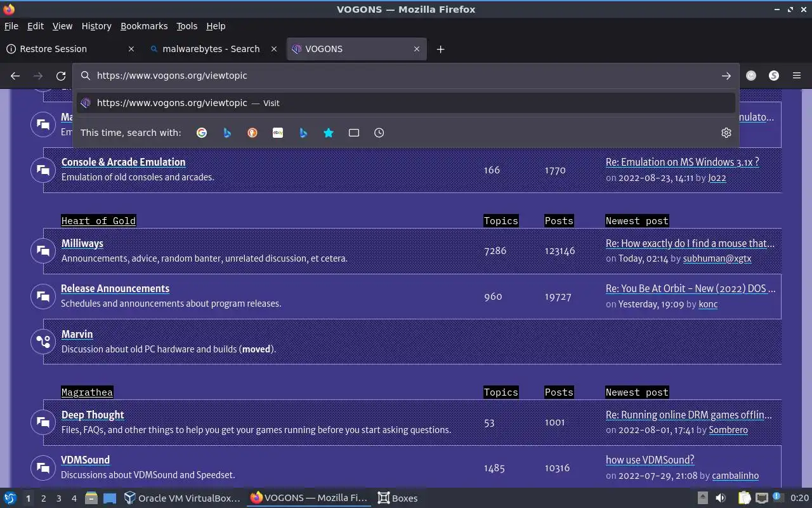Open the History menu

tap(96, 26)
